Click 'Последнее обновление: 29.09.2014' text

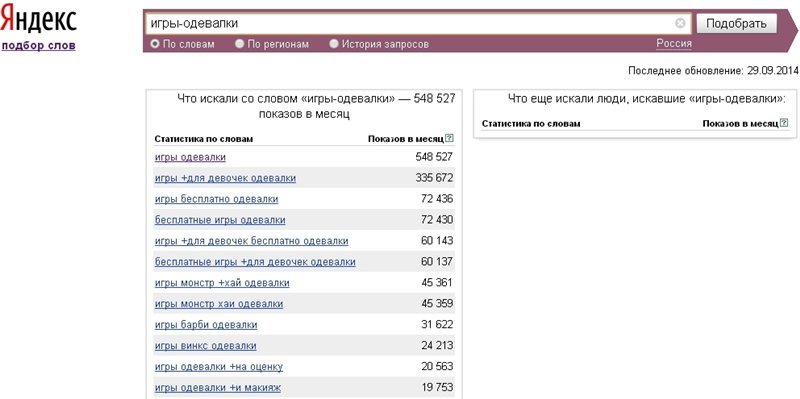tap(713, 71)
